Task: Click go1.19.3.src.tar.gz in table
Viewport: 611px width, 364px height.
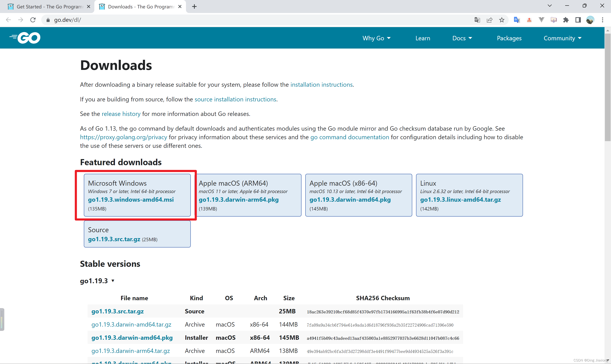Action: [117, 311]
